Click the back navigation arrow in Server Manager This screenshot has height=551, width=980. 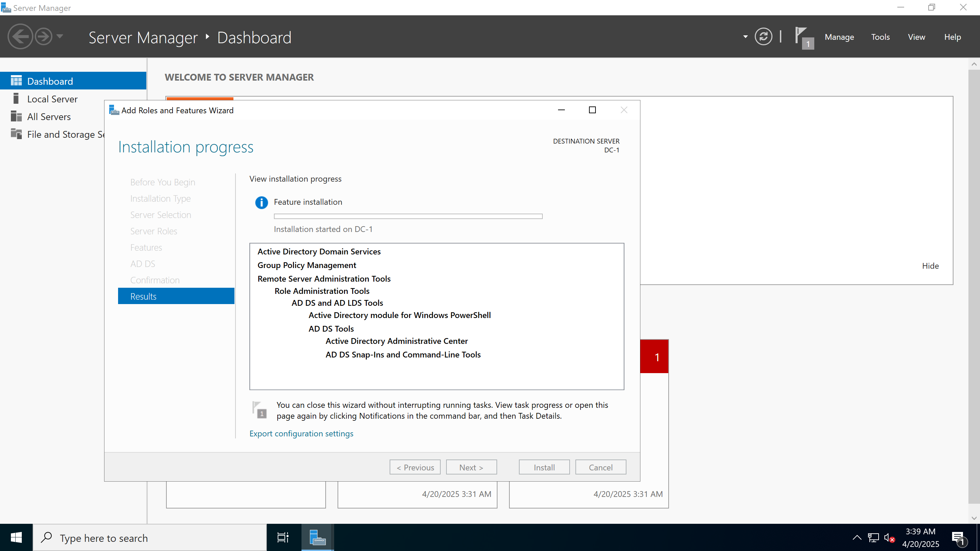click(x=20, y=36)
